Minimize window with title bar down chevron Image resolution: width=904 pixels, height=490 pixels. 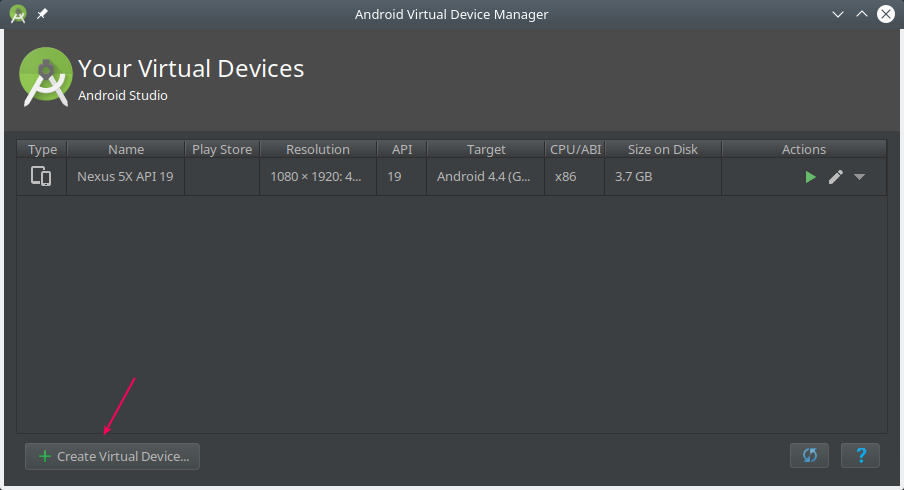[x=838, y=14]
